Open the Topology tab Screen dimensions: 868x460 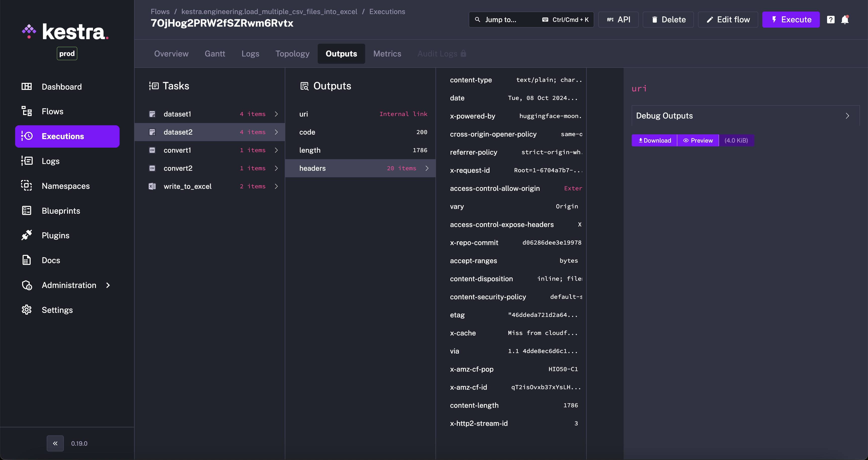292,53
